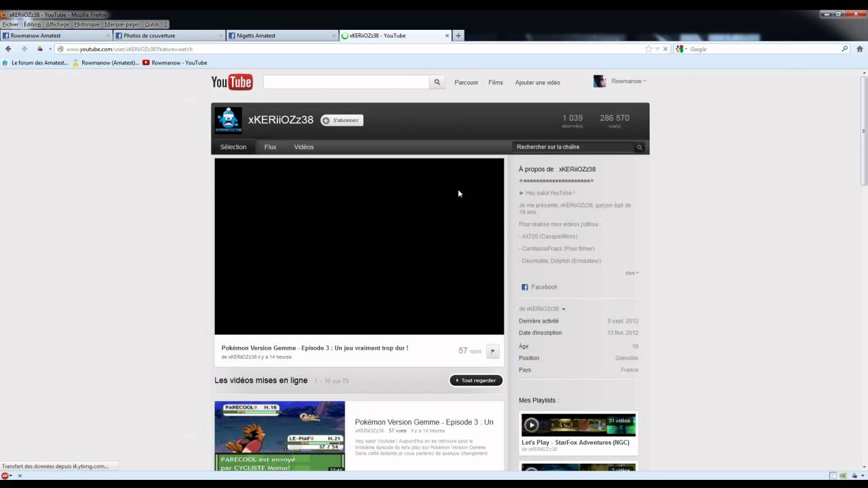Click the xKERiiOZz38 channel avatar

(x=229, y=121)
